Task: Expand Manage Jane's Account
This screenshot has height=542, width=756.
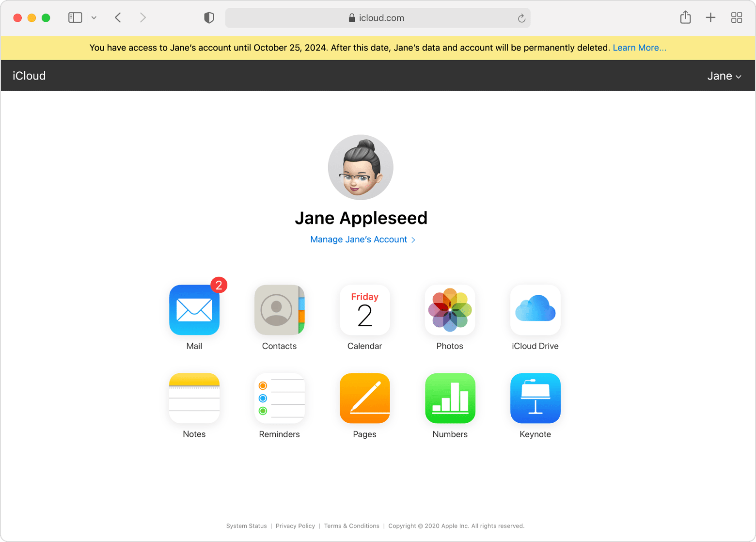Action: pos(362,239)
